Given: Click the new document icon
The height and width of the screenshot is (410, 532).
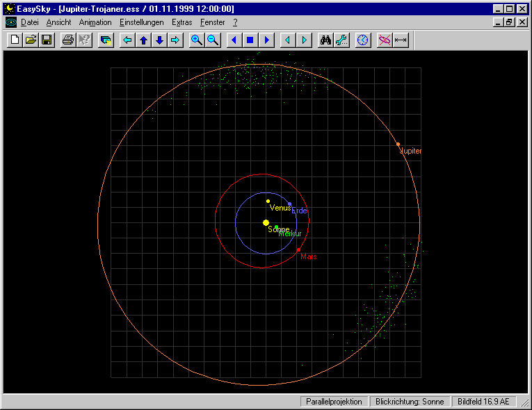Looking at the screenshot, I should (x=15, y=40).
